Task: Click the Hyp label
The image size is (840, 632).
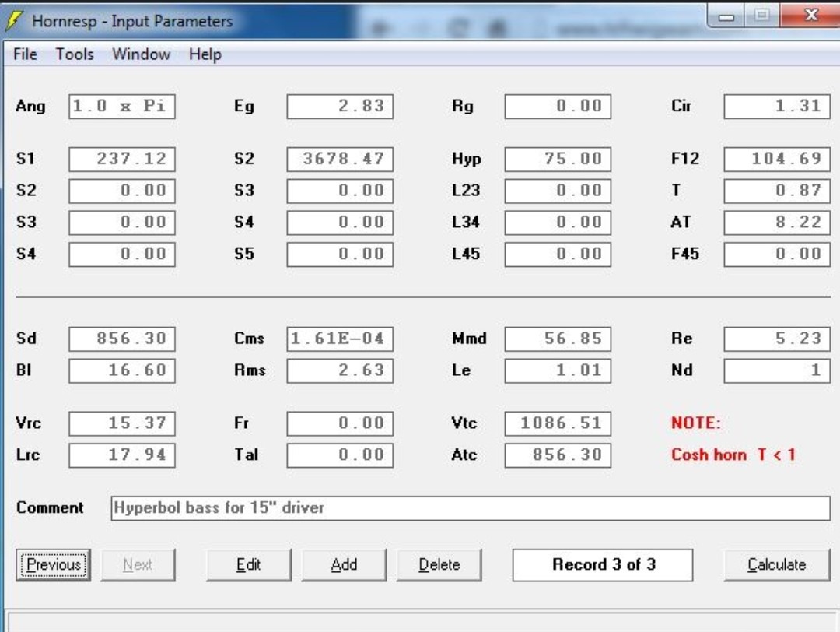Action: (466, 160)
